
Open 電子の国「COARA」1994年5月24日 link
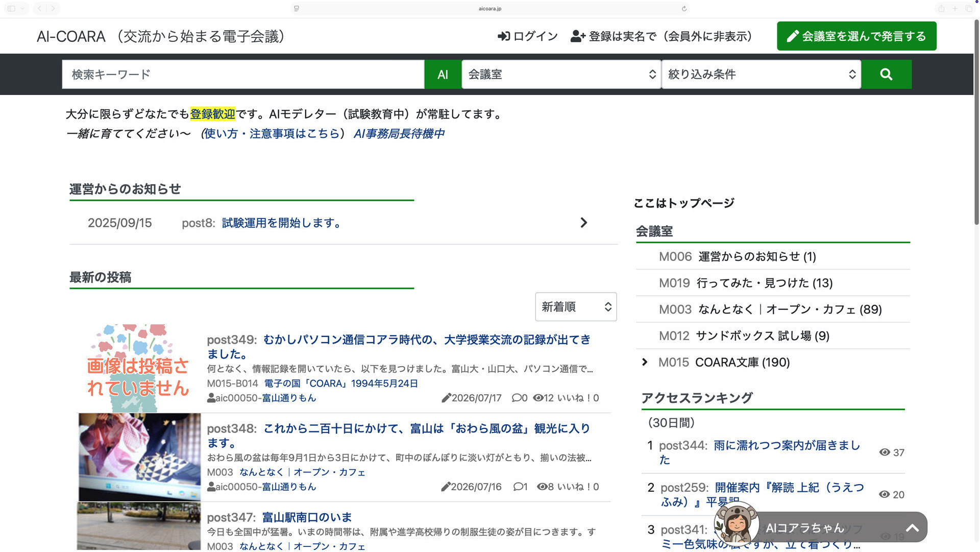341,383
